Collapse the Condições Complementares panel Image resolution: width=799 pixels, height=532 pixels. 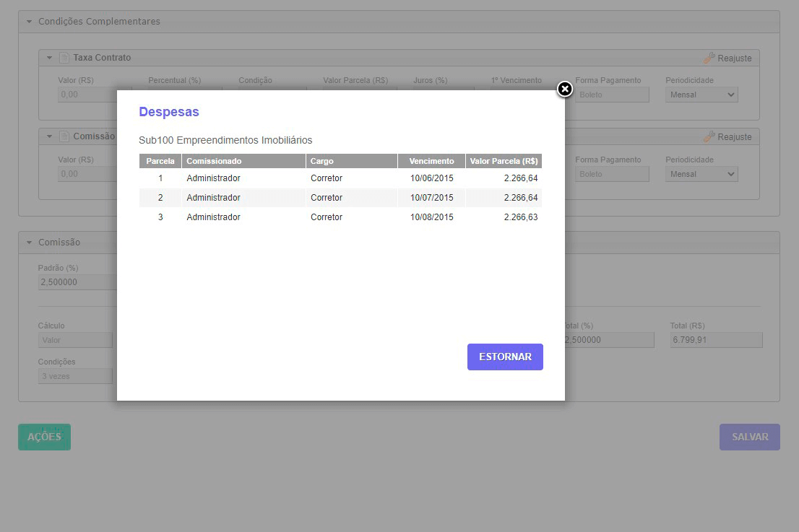[29, 22]
